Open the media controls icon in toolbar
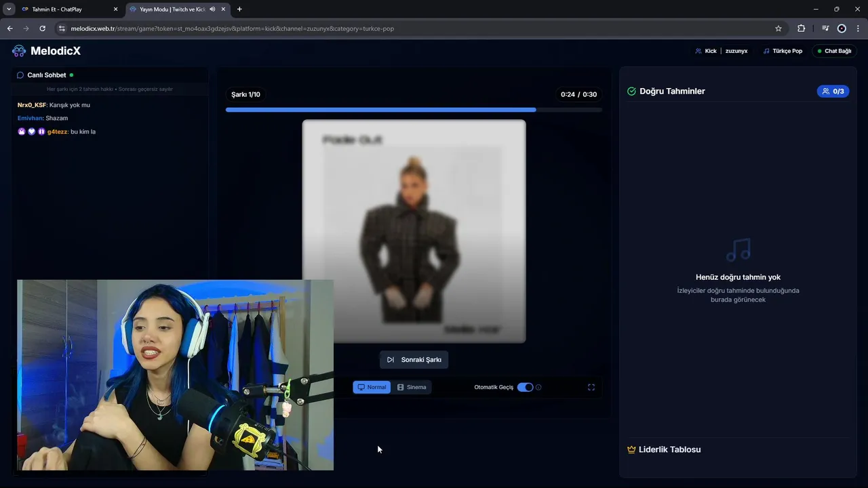The height and width of the screenshot is (488, 868). point(825,28)
